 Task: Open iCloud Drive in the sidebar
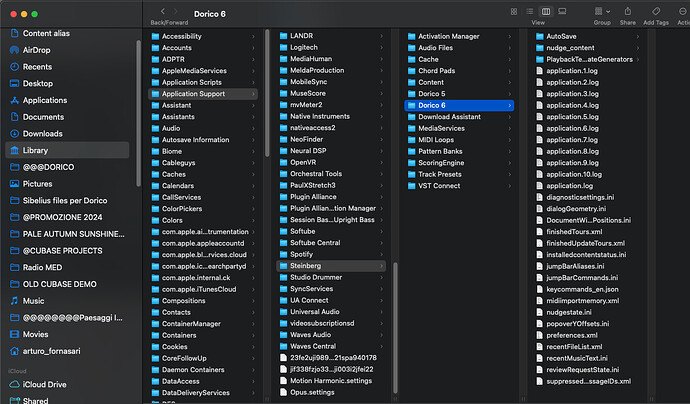click(x=44, y=385)
